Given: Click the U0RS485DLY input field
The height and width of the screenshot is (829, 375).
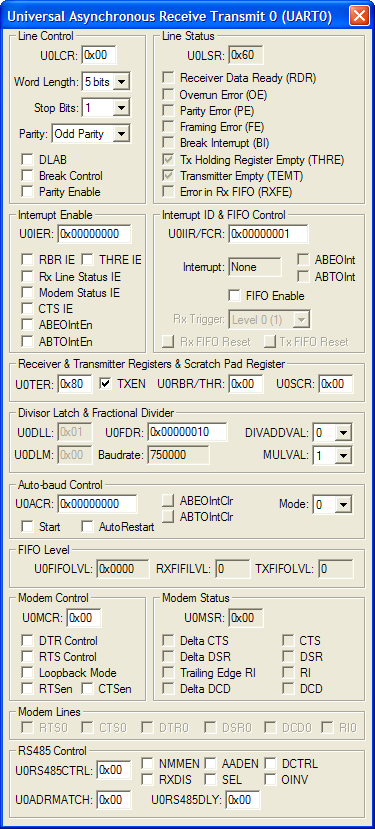Looking at the screenshot, I should 243,799.
